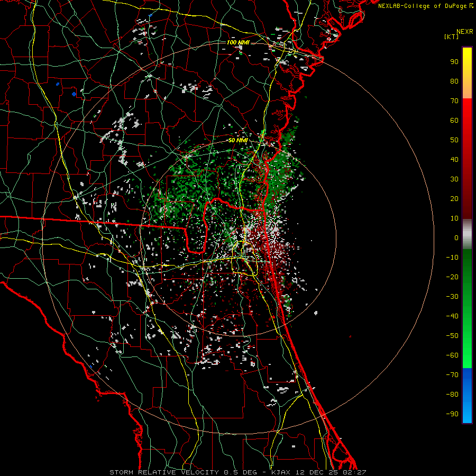Click the blue bottom segment of the color bar
476x476 pixels.
(467, 395)
